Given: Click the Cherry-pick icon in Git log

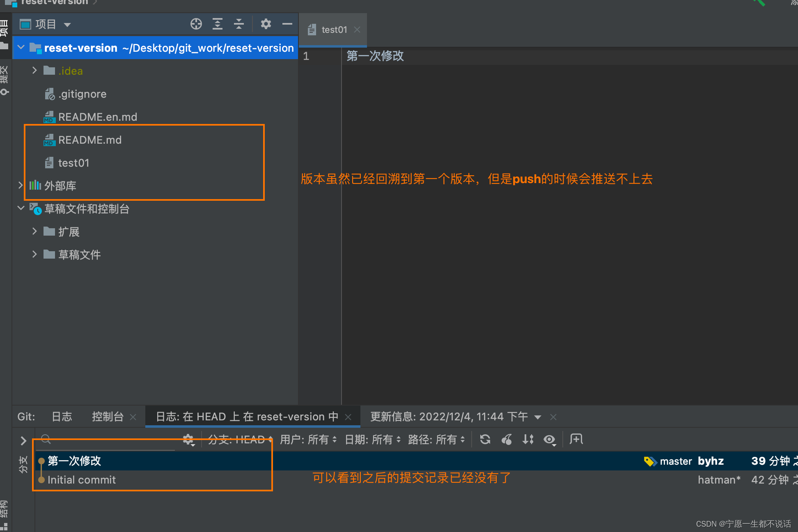Looking at the screenshot, I should click(x=507, y=439).
